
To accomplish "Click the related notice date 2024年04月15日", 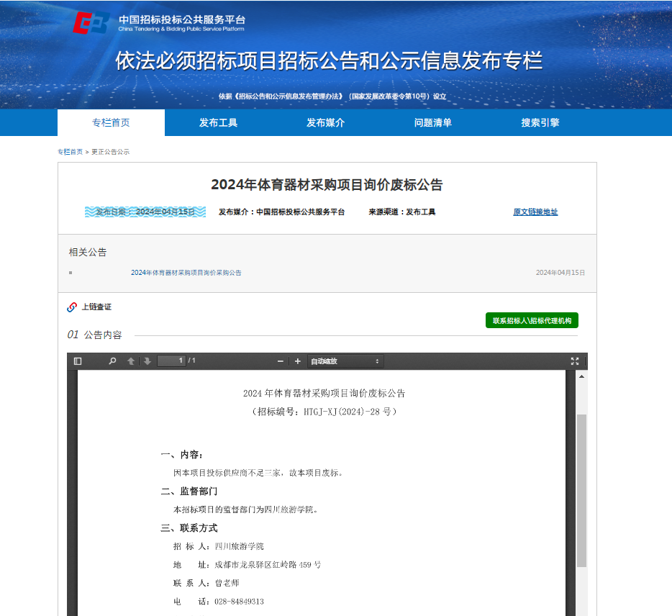I will 560,273.
